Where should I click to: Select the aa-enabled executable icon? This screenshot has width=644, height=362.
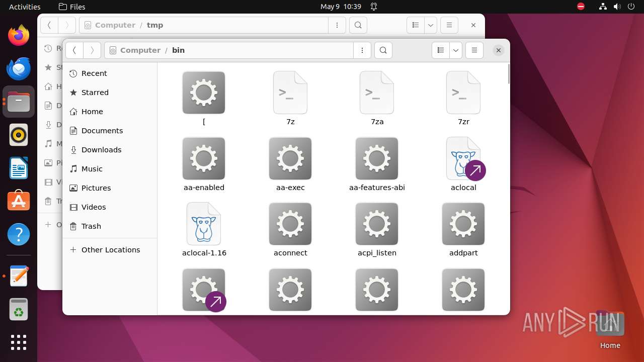pos(204,158)
